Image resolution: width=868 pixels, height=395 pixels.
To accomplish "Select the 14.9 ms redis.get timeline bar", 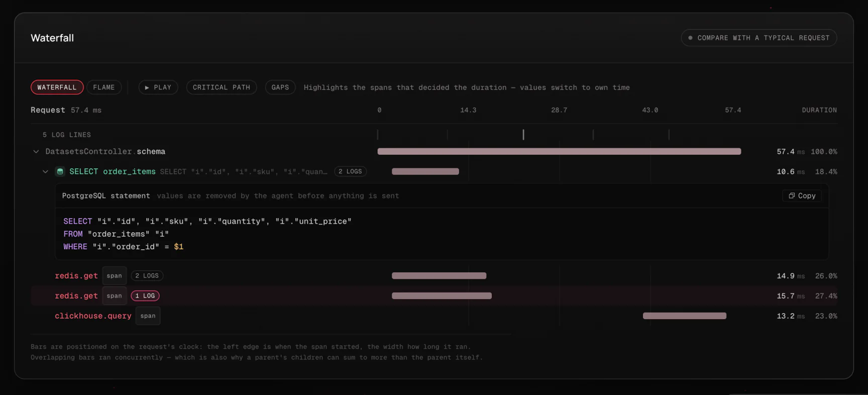I will pyautogui.click(x=439, y=275).
